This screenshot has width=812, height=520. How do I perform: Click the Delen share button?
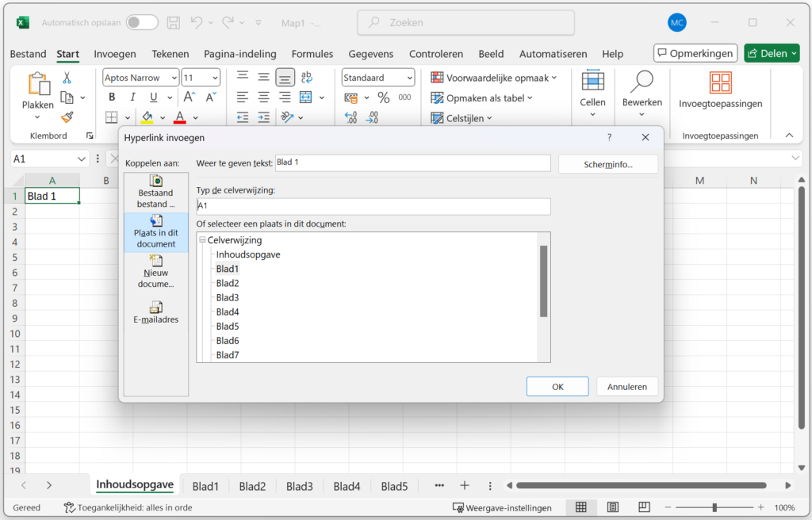(772, 53)
